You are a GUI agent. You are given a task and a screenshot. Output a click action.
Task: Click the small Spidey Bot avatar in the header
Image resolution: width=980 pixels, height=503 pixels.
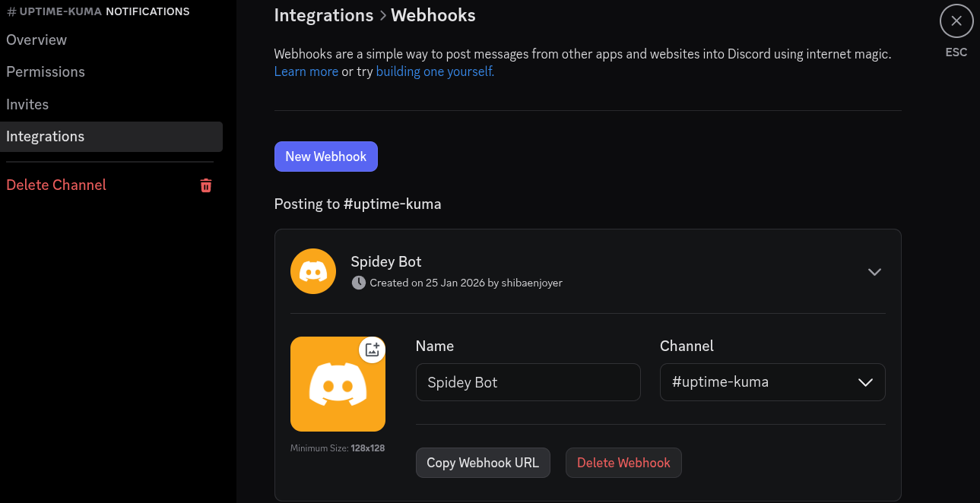[313, 271]
